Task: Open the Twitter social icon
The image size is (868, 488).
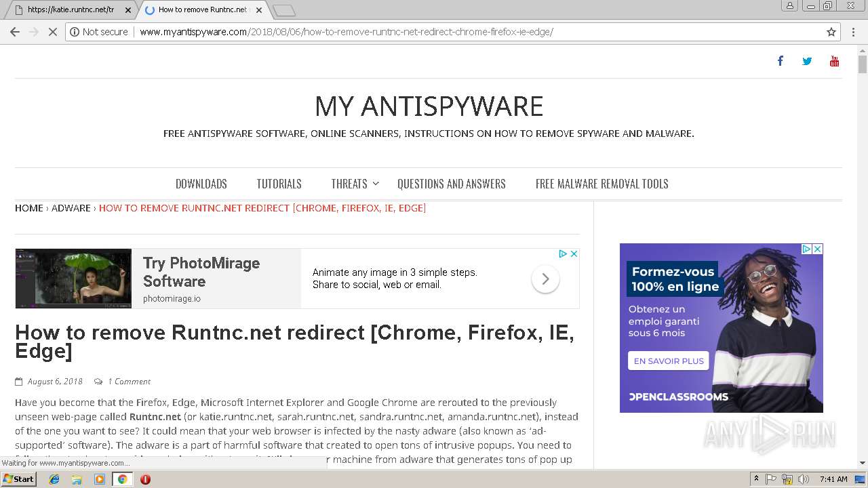Action: click(x=807, y=61)
